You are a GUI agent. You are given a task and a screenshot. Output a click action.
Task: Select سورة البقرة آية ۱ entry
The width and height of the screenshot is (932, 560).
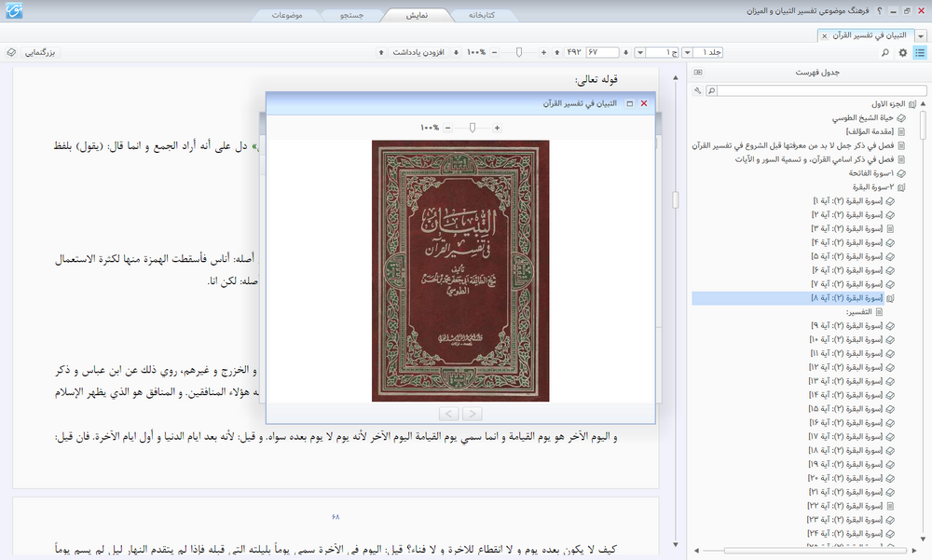pos(847,201)
